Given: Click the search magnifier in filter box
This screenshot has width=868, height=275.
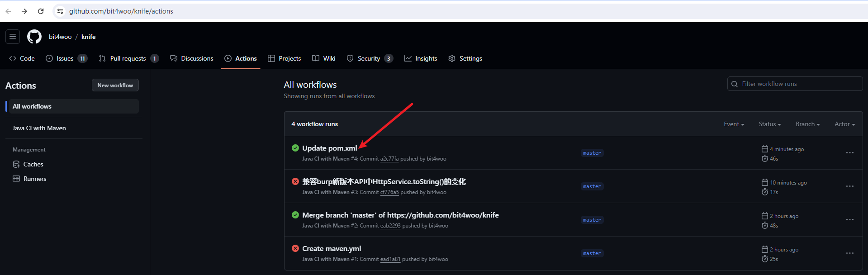Looking at the screenshot, I should [735, 84].
